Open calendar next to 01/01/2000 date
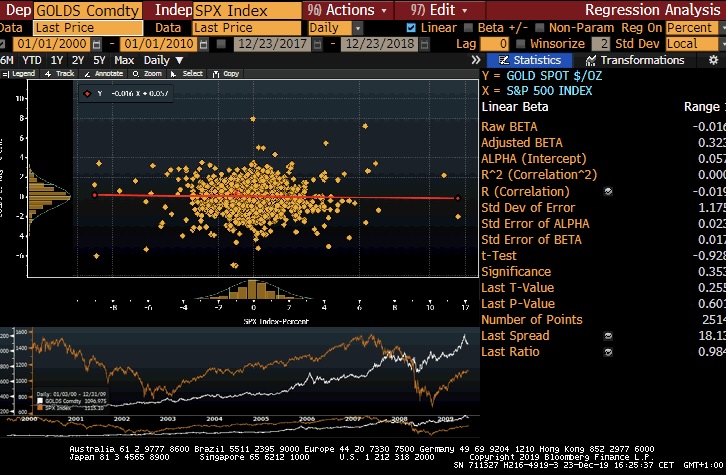726x475 pixels. coord(96,44)
